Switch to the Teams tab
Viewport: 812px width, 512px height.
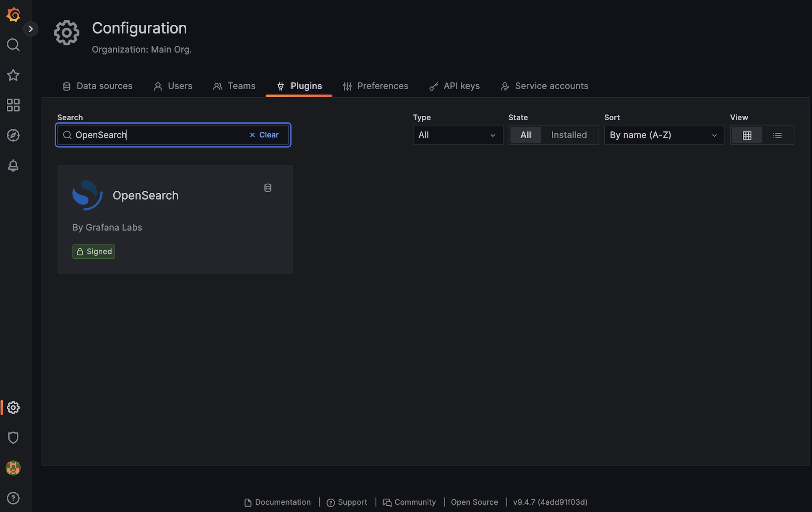pyautogui.click(x=234, y=86)
